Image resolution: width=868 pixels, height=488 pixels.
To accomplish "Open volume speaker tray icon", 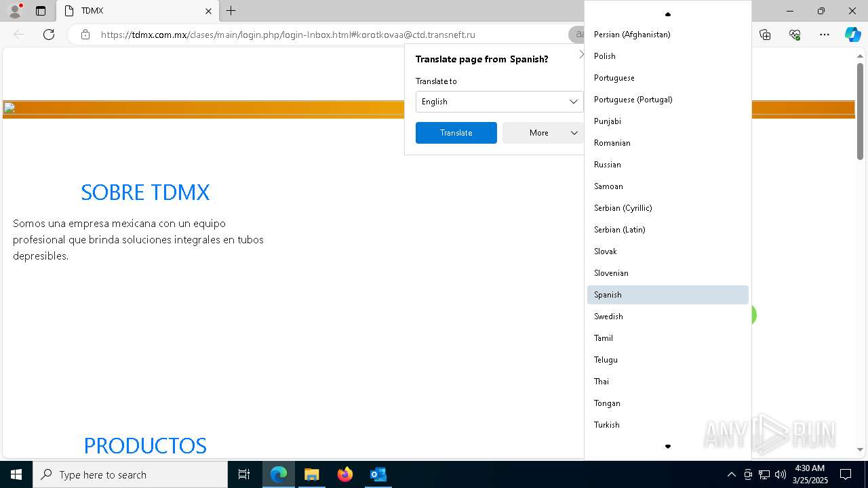I will click(780, 474).
